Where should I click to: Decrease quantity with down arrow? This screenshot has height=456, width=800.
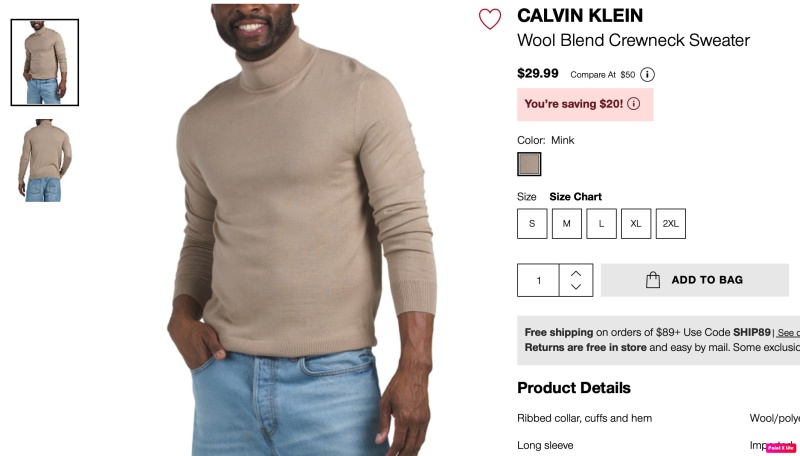coord(576,287)
